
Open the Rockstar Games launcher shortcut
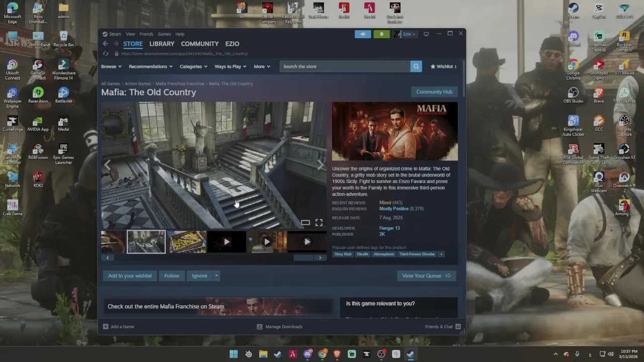click(624, 42)
